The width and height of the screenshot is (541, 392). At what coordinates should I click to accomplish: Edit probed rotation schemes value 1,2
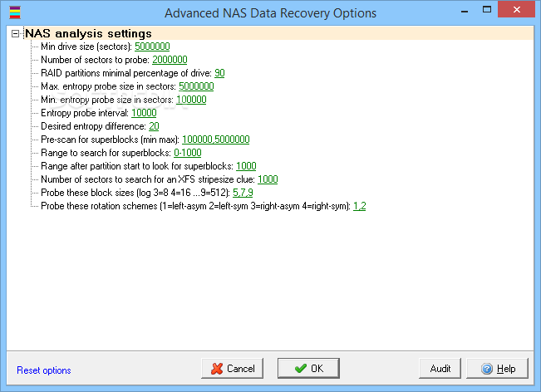point(360,206)
